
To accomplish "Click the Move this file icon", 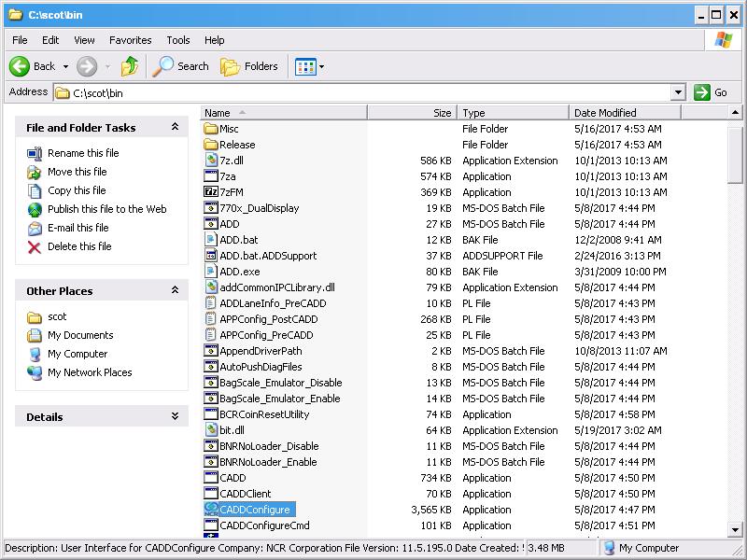I will point(35,172).
